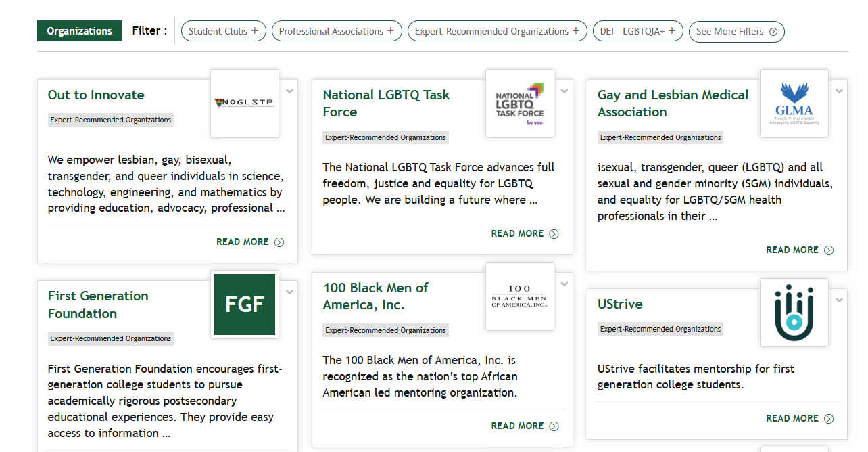Click the 100 Black Men of America logo

click(x=519, y=296)
